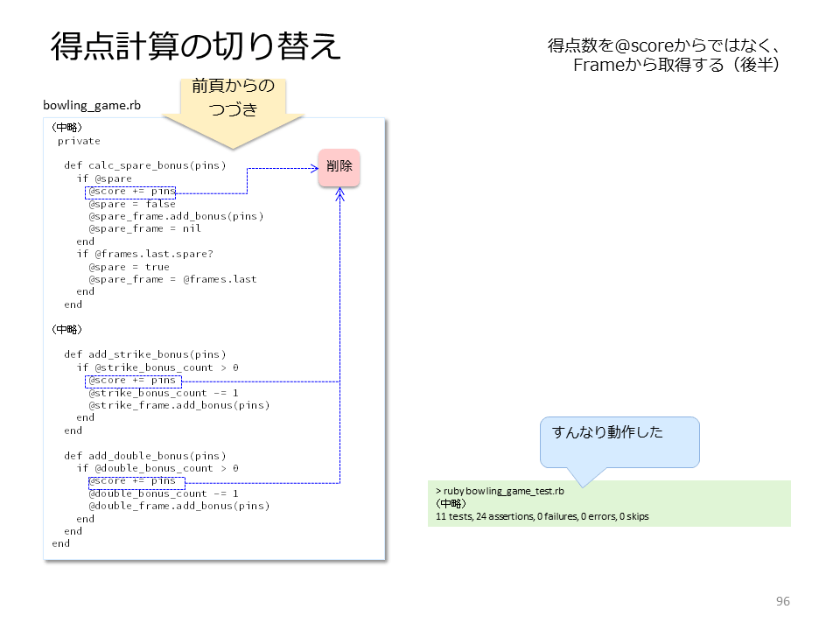The width and height of the screenshot is (840, 630).
Task: Click the private keyword line
Action: (79, 141)
